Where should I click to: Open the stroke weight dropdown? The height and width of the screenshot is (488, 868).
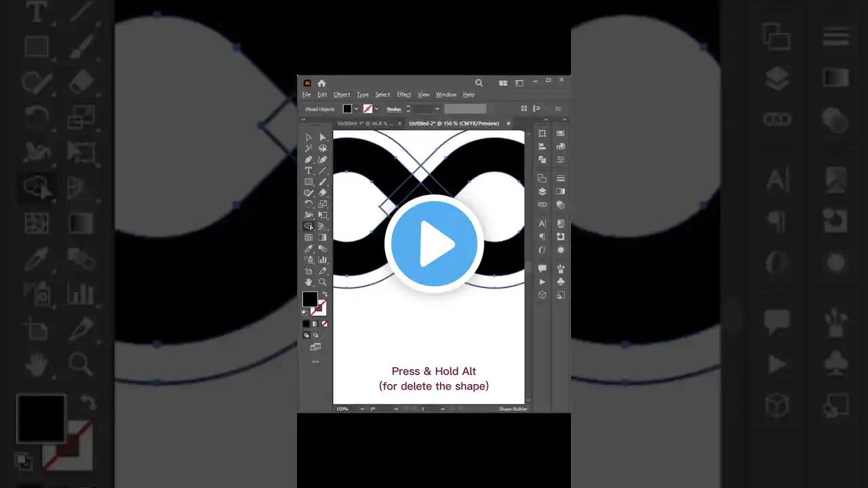click(x=437, y=109)
